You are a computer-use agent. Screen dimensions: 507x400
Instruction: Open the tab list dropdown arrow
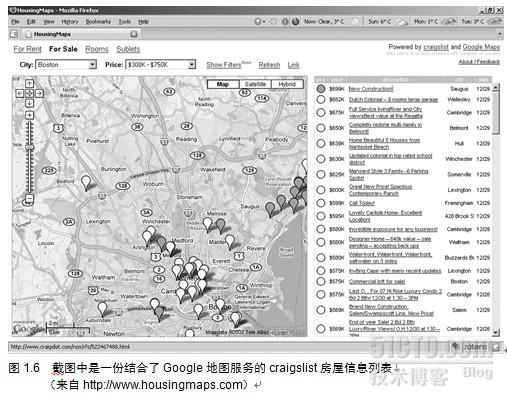(499, 34)
